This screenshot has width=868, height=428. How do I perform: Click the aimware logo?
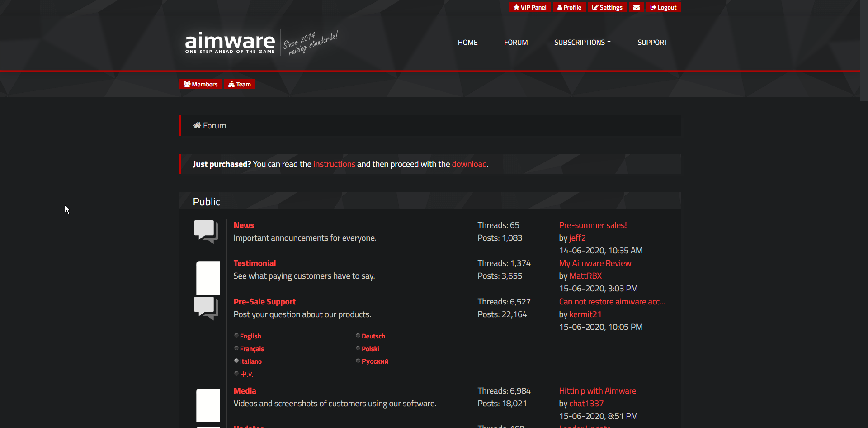[230, 43]
